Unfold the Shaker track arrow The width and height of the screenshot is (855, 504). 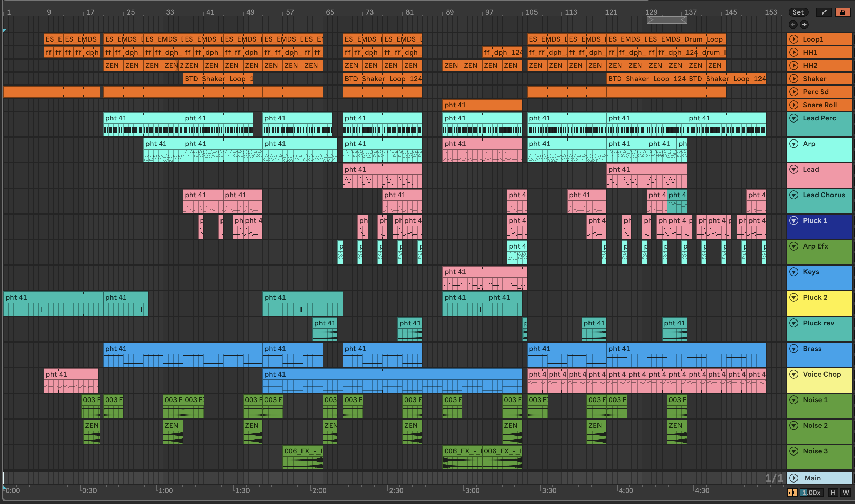point(793,79)
